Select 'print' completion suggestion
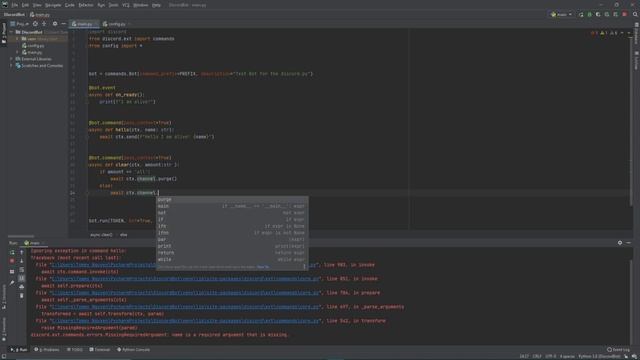The image size is (640, 360). pyautogui.click(x=232, y=246)
